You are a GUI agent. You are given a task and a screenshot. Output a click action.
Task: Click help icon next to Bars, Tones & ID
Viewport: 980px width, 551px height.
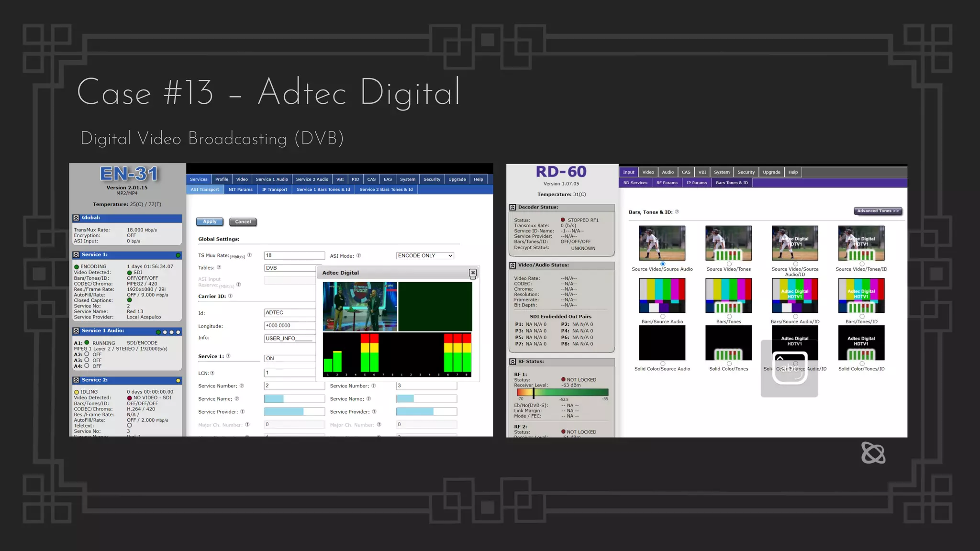coord(677,212)
